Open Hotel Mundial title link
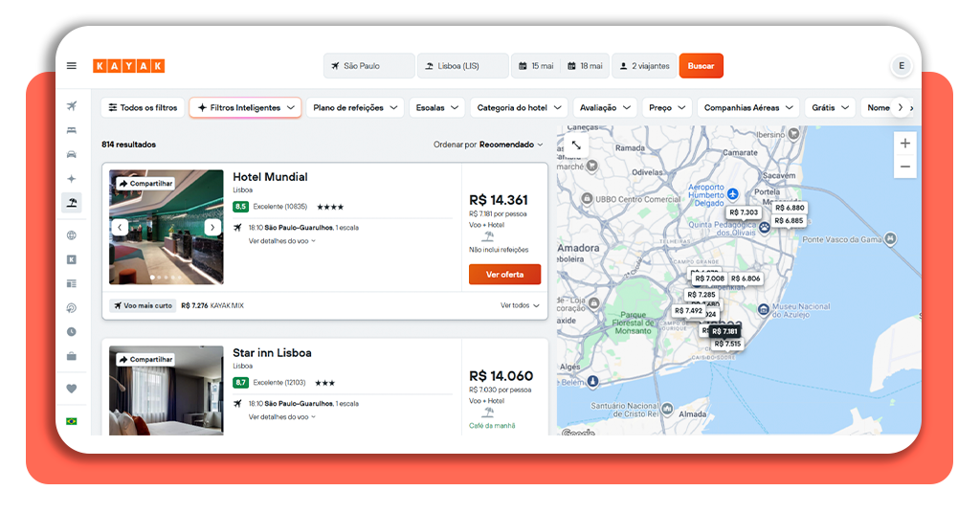 pyautogui.click(x=270, y=177)
